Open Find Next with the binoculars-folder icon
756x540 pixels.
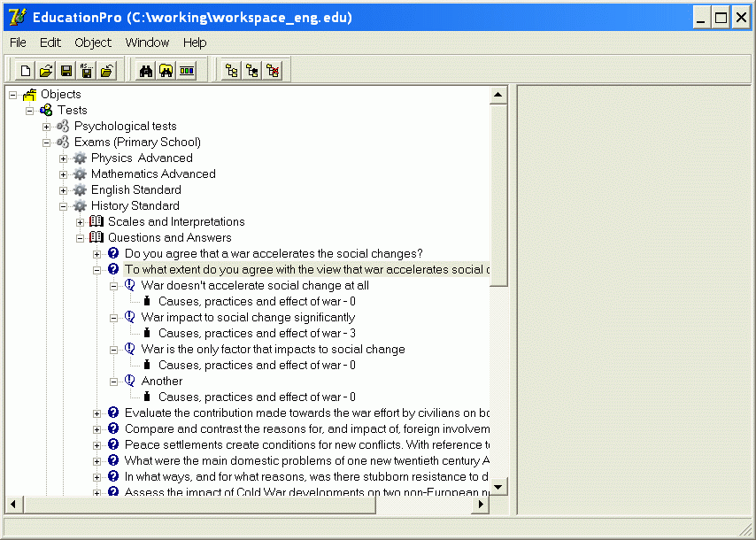tap(166, 70)
